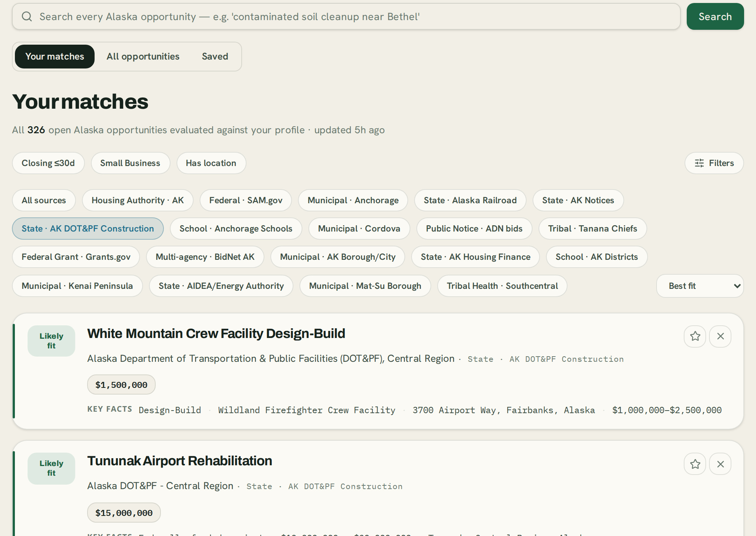Toggle the Closing ≤30d filter chip
Image resolution: width=756 pixels, height=536 pixels.
(48, 163)
